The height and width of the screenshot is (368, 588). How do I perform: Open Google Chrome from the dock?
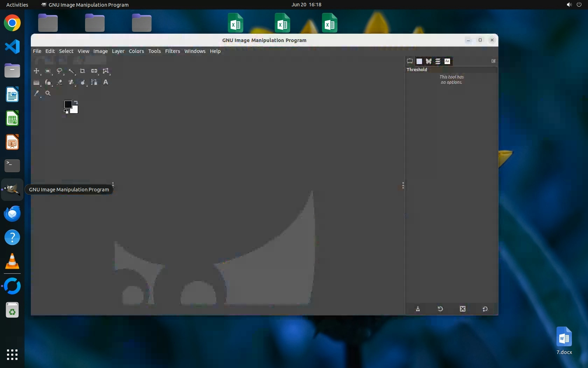click(x=12, y=23)
